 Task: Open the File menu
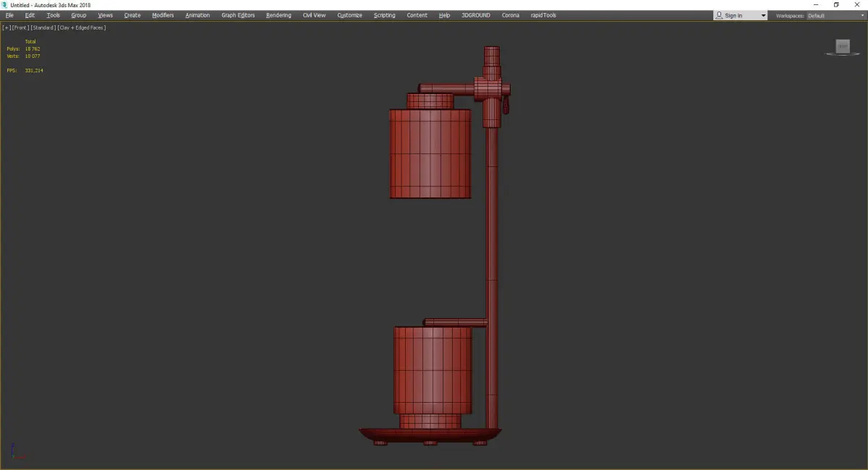click(x=9, y=15)
